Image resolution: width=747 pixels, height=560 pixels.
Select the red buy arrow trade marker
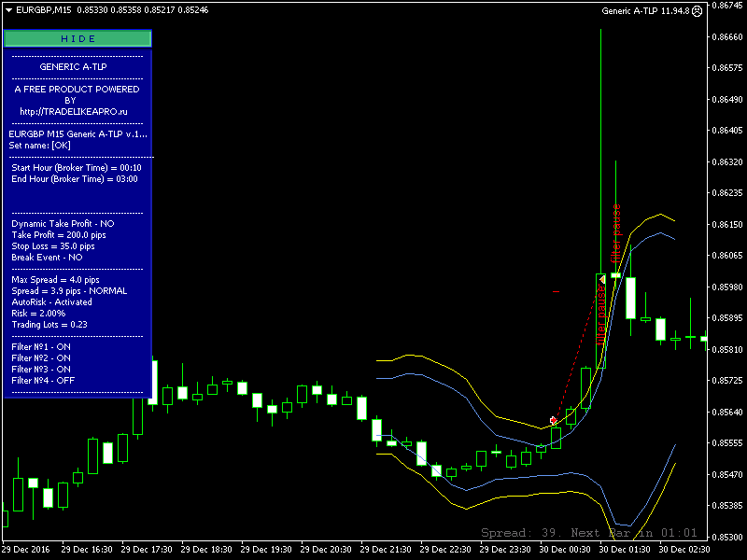(553, 420)
